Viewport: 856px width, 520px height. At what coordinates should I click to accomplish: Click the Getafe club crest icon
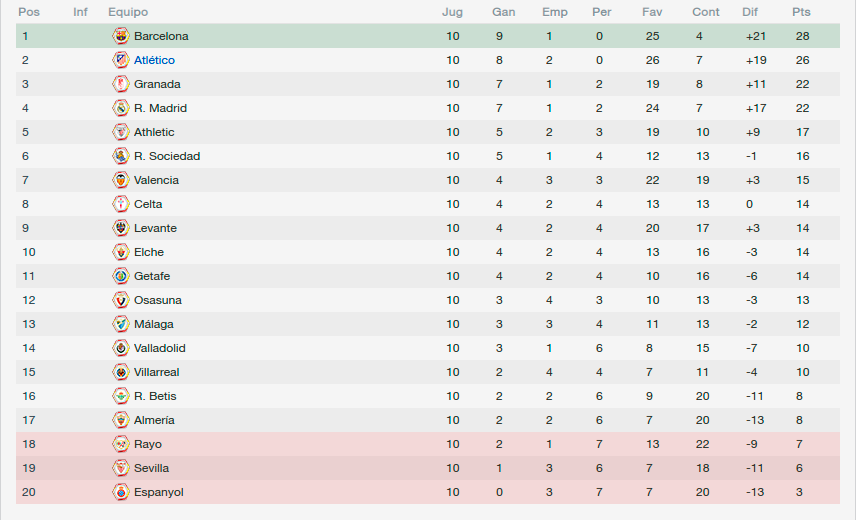[x=121, y=276]
